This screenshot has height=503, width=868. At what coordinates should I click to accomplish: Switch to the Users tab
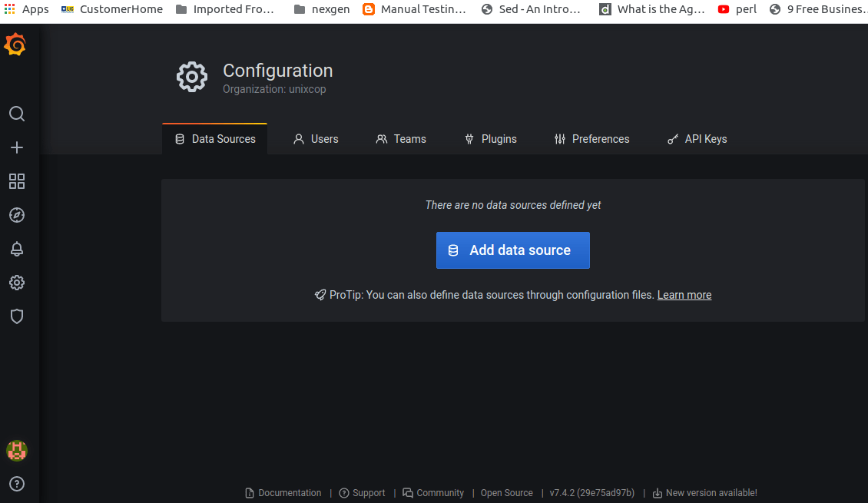[316, 139]
